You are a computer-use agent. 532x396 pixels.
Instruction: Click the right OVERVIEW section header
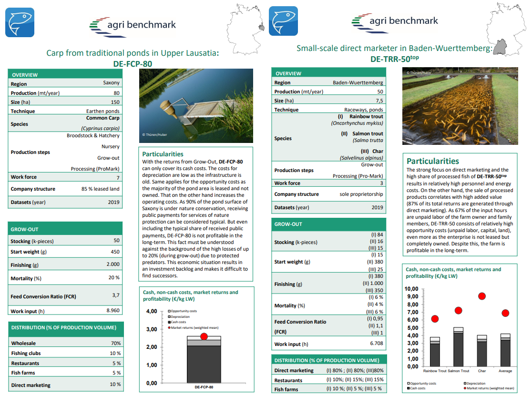coord(329,73)
